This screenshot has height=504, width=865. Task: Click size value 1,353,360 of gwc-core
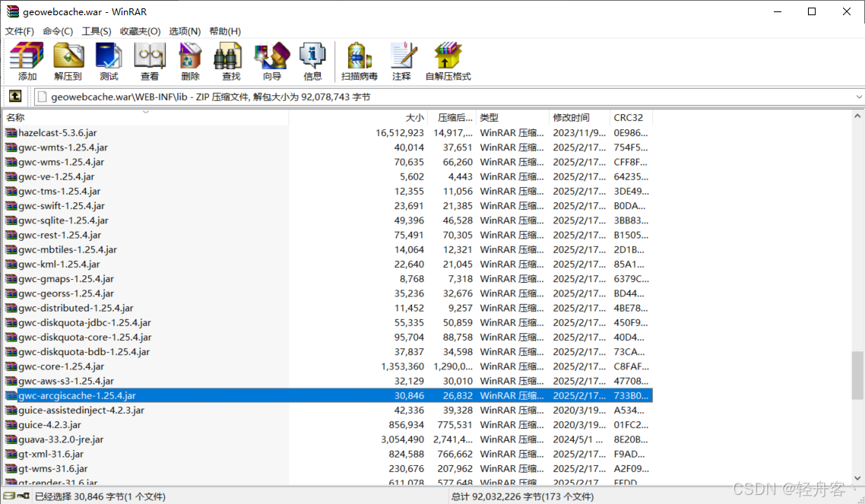pyautogui.click(x=402, y=366)
